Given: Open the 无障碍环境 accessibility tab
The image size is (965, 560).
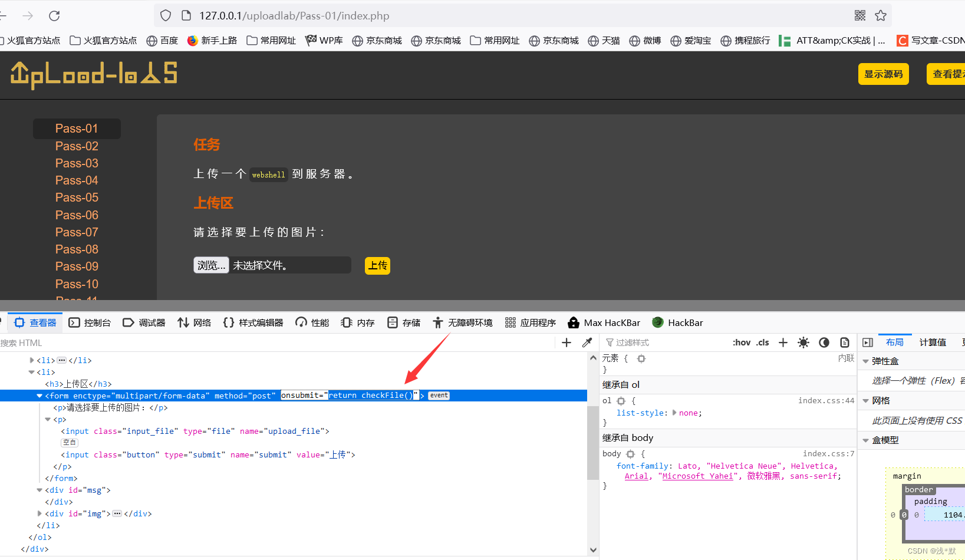Looking at the screenshot, I should click(463, 322).
